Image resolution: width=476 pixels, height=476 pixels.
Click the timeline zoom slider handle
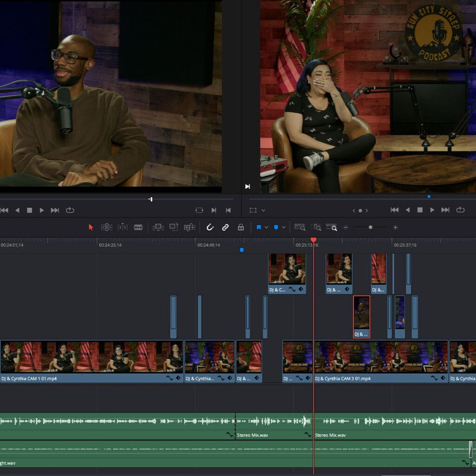pos(370,227)
